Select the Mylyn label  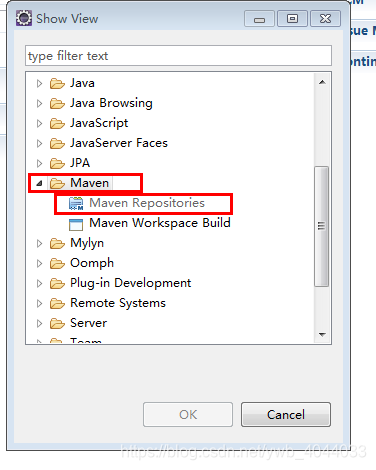click(87, 243)
